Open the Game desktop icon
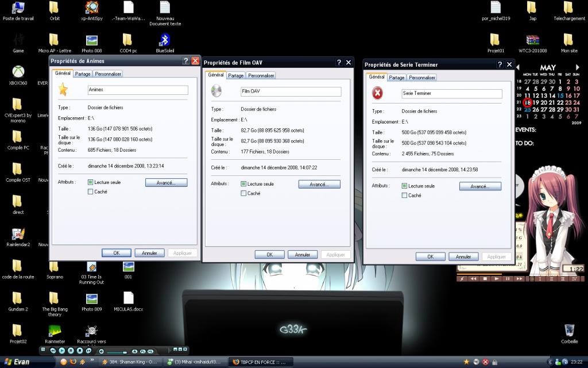Viewport: 588px width, 368px height. pyautogui.click(x=18, y=43)
